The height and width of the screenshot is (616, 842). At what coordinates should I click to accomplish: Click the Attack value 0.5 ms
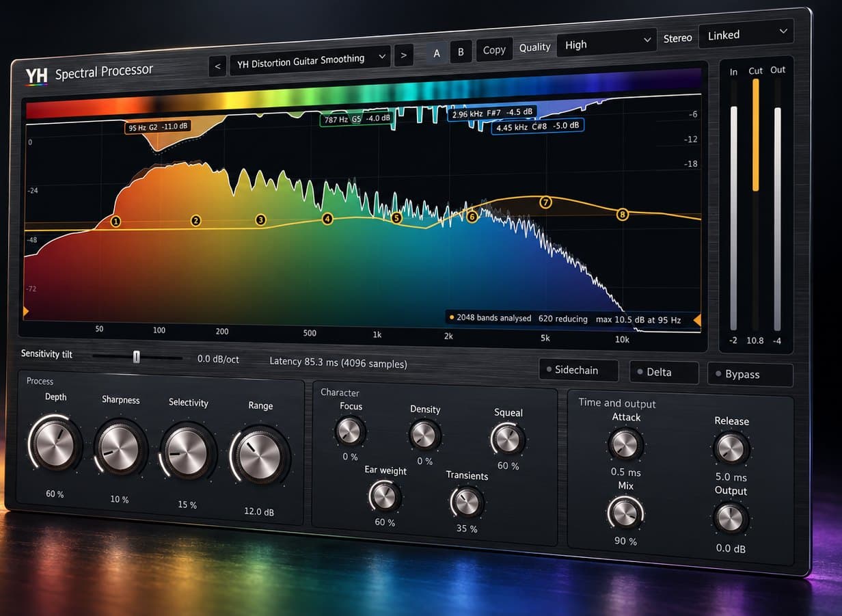[x=625, y=472]
